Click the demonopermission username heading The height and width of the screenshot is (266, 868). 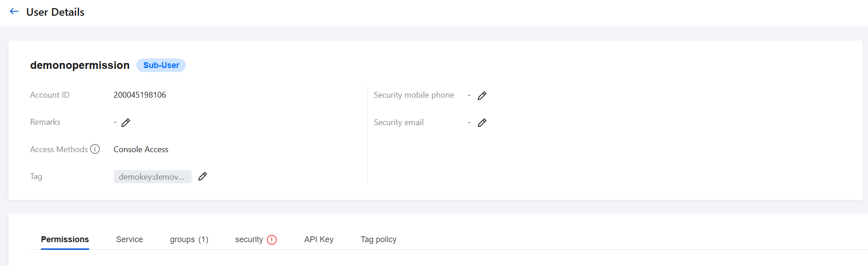(x=80, y=65)
